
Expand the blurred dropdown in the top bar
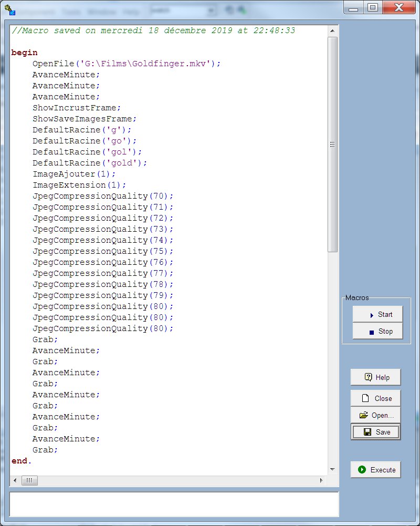[211, 10]
